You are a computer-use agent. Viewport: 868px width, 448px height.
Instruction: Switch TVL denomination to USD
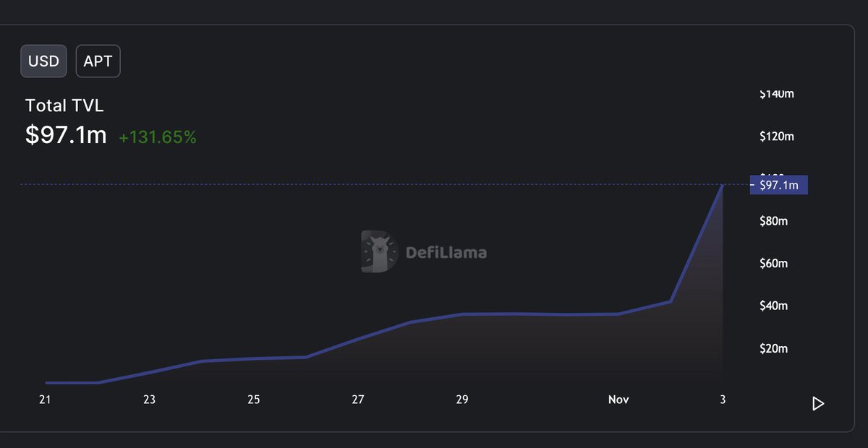point(43,61)
